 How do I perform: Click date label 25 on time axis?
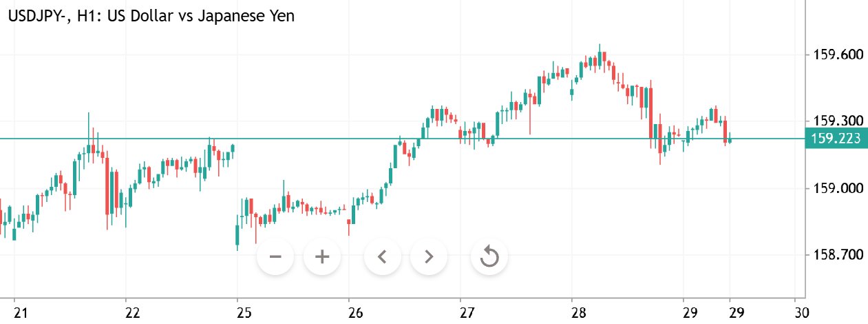244,313
